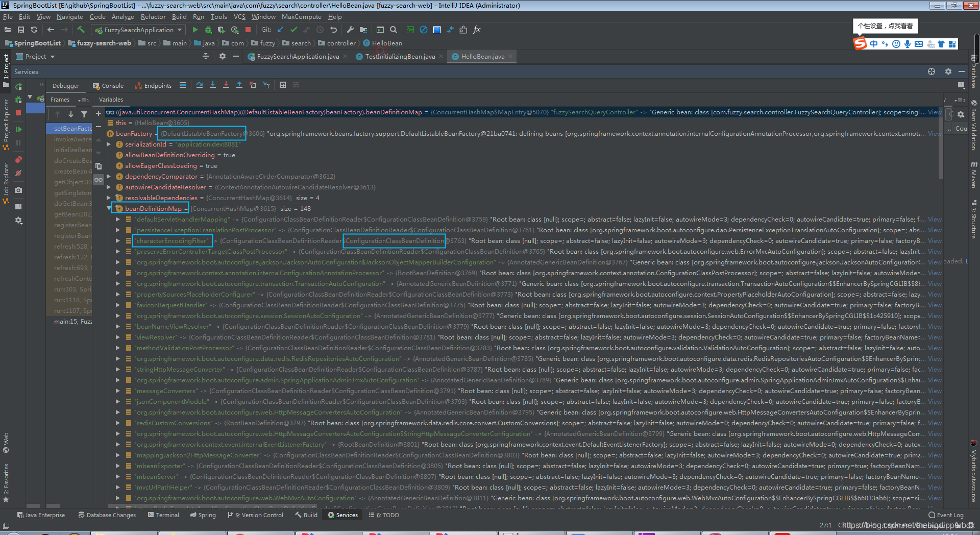980x535 pixels.
Task: Open the FuzzySearchApplication run configuration dropdown
Action: tap(138, 30)
